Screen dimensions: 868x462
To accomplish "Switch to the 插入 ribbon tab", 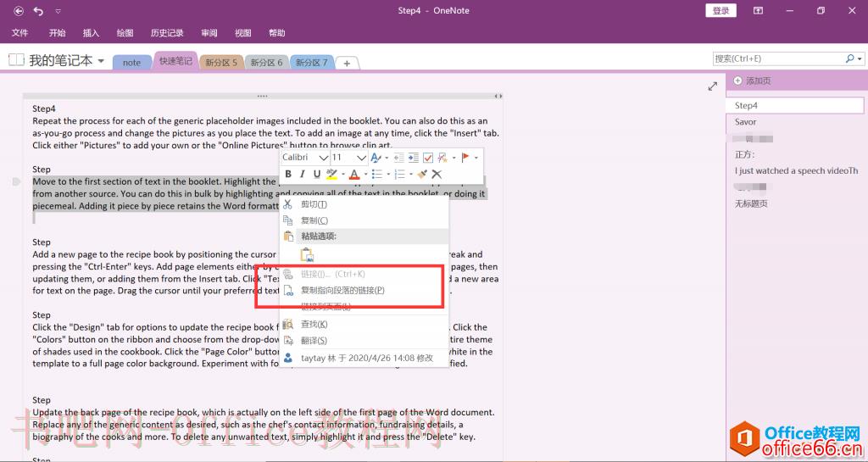I will click(x=91, y=33).
